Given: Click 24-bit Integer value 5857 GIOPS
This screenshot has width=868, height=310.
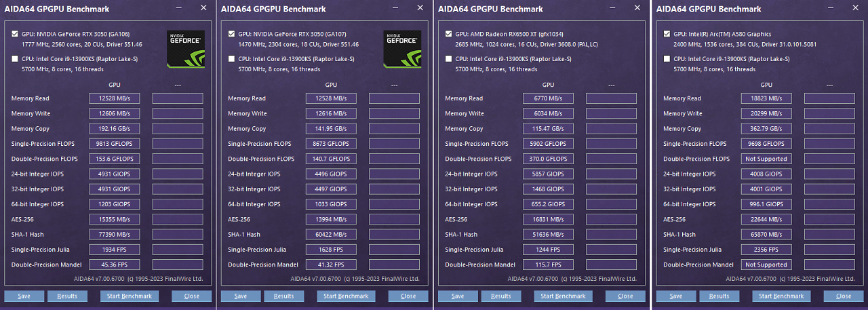Looking at the screenshot, I should point(548,174).
